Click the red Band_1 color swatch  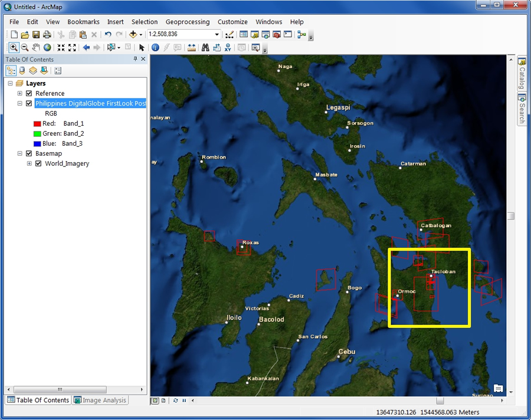point(37,123)
